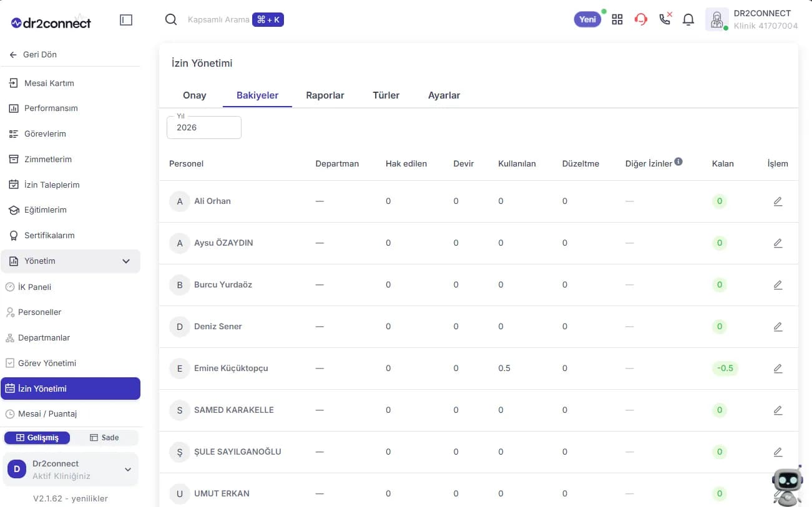Edit Ali Orhan's balance pencil icon
This screenshot has width=812, height=507.
pyautogui.click(x=778, y=201)
